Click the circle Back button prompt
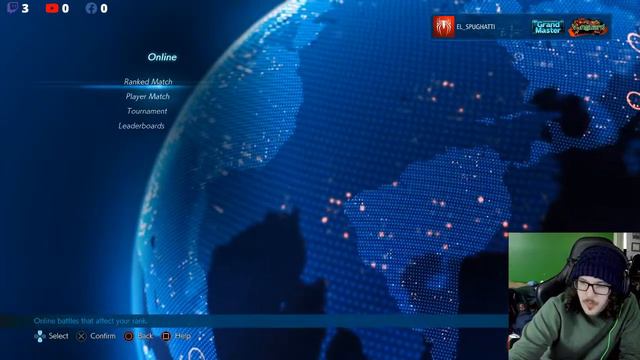 coord(129,336)
